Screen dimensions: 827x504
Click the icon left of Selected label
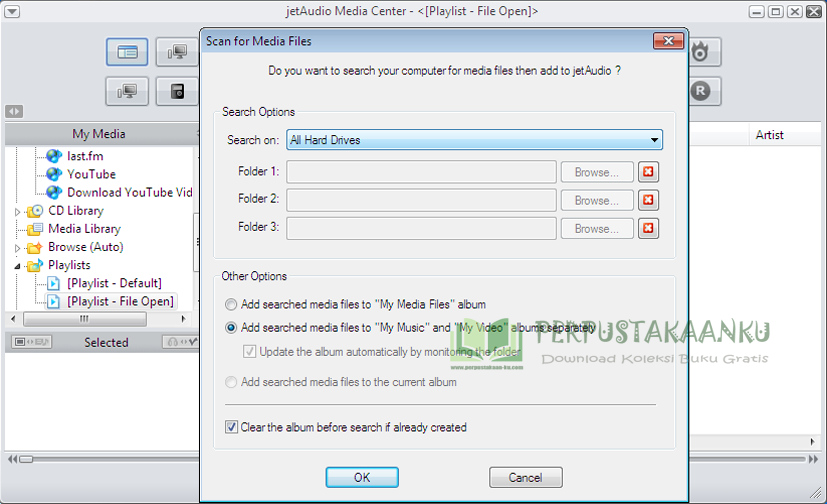click(31, 342)
